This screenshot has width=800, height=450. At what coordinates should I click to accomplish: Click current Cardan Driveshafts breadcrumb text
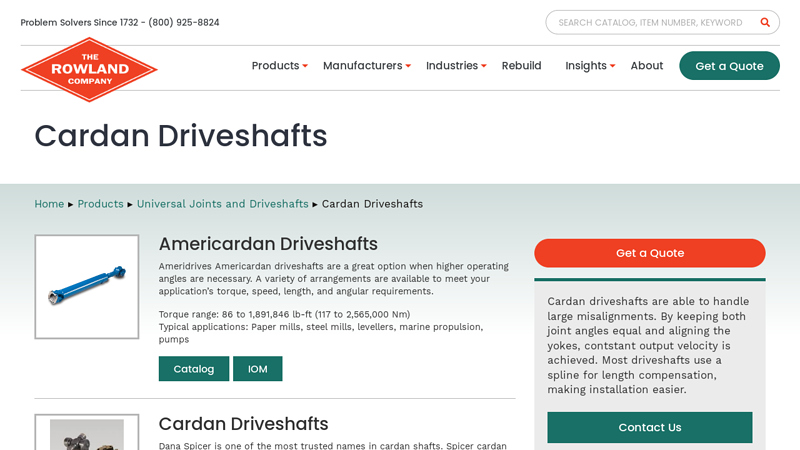tap(372, 204)
